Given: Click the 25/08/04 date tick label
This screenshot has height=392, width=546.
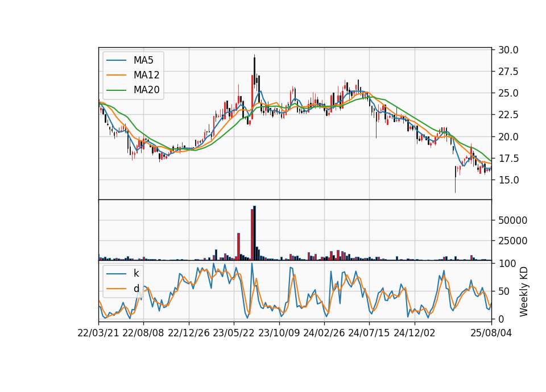Looking at the screenshot, I should point(491,333).
